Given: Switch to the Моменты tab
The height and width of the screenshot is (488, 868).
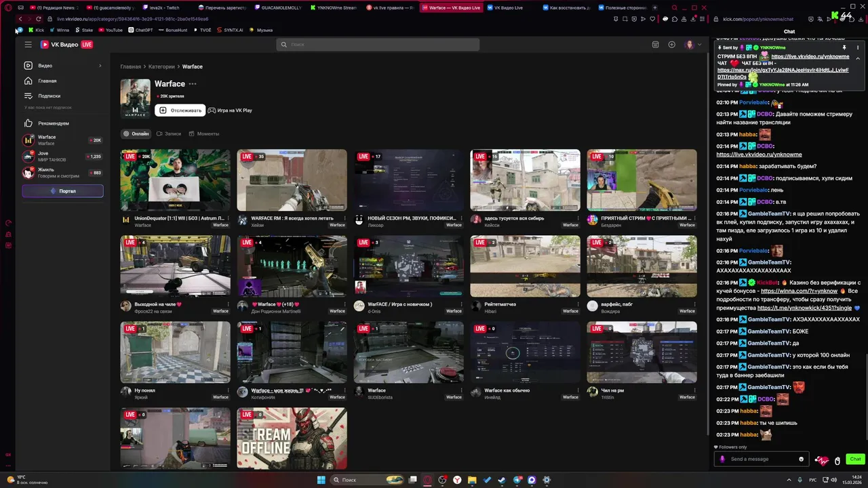Looking at the screenshot, I should [203, 134].
